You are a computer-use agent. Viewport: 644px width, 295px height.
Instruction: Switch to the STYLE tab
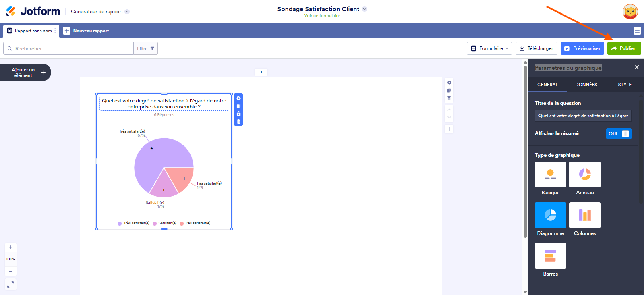624,85
